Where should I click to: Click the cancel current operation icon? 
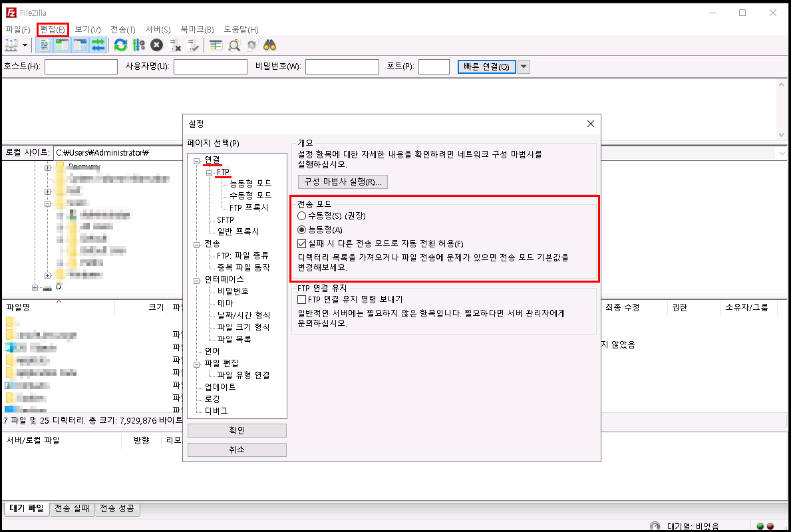[157, 45]
